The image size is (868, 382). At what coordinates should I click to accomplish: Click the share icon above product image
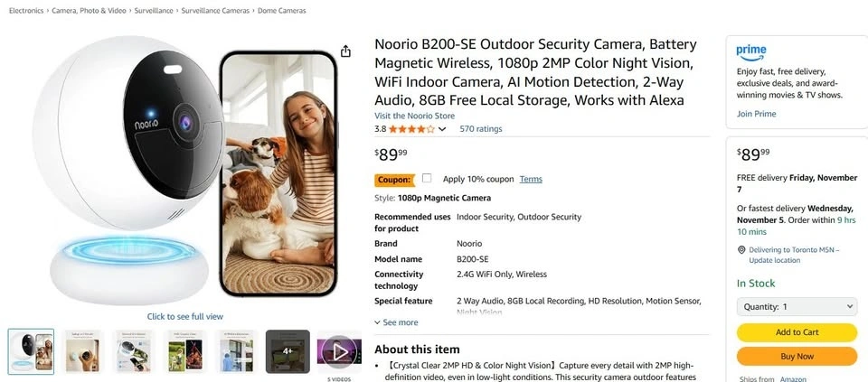345,51
